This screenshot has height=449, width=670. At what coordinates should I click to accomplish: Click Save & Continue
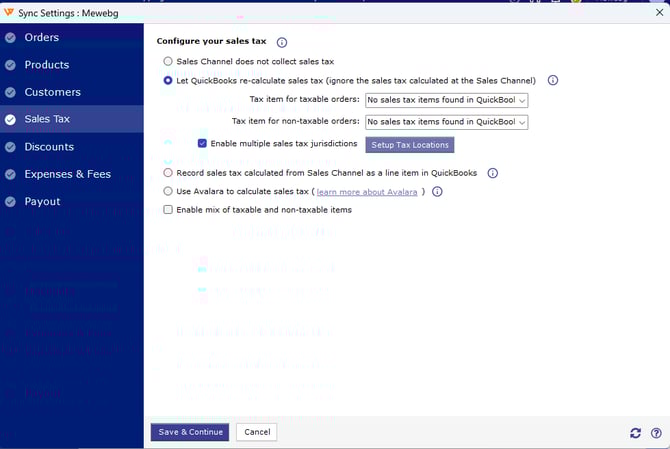pos(190,432)
